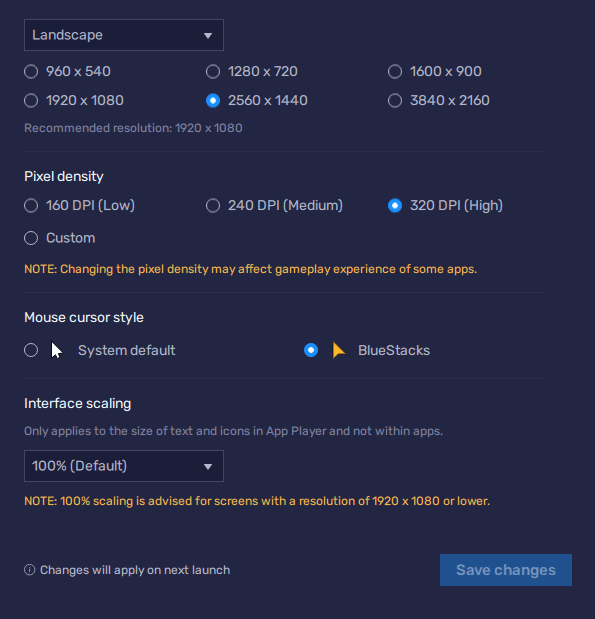
Task: Select 960 x 540 resolution
Action: (31, 72)
